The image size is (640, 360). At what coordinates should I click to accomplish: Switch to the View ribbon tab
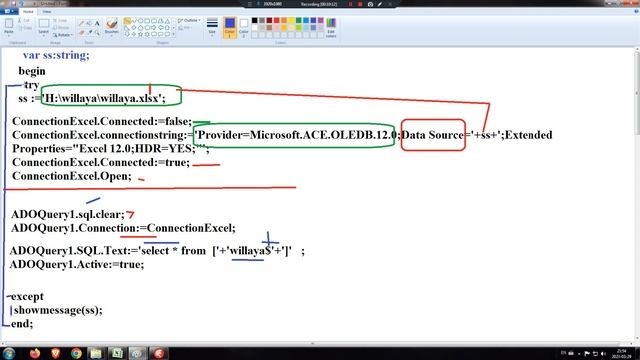pos(47,11)
